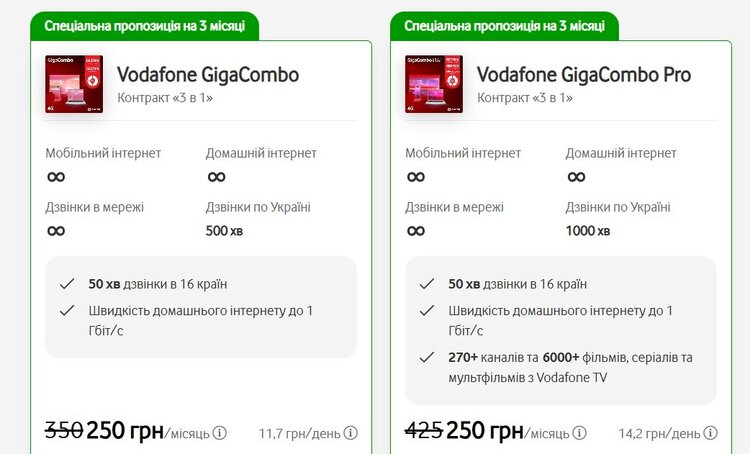Click the Vodafone GigaCombo Pro title
The height and width of the screenshot is (454, 750).
(584, 75)
